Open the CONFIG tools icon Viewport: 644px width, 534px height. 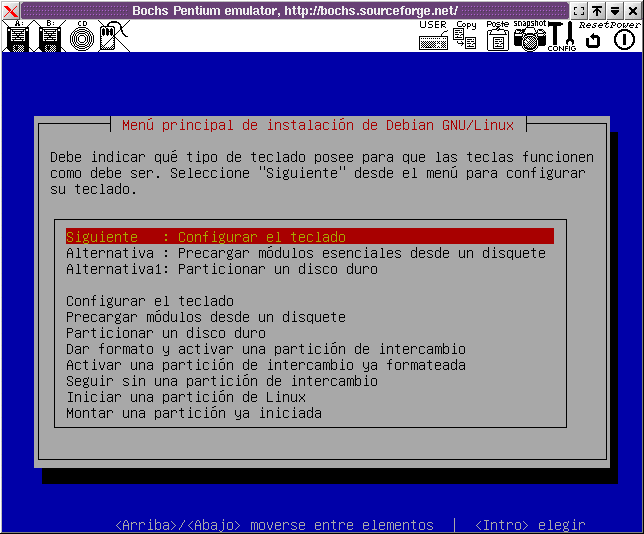pyautogui.click(x=561, y=38)
